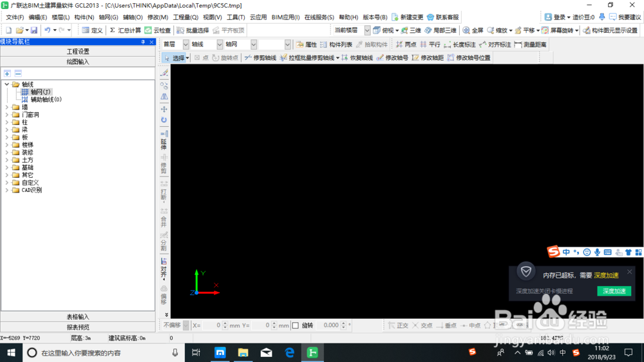Screen dimensions: 644x362
Task: Click the save disk icon
Action: tap(34, 30)
